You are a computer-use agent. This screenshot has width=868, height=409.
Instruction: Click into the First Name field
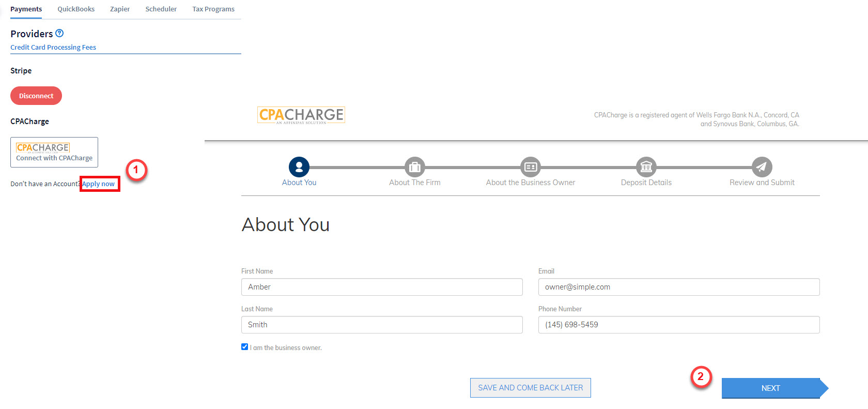(381, 287)
